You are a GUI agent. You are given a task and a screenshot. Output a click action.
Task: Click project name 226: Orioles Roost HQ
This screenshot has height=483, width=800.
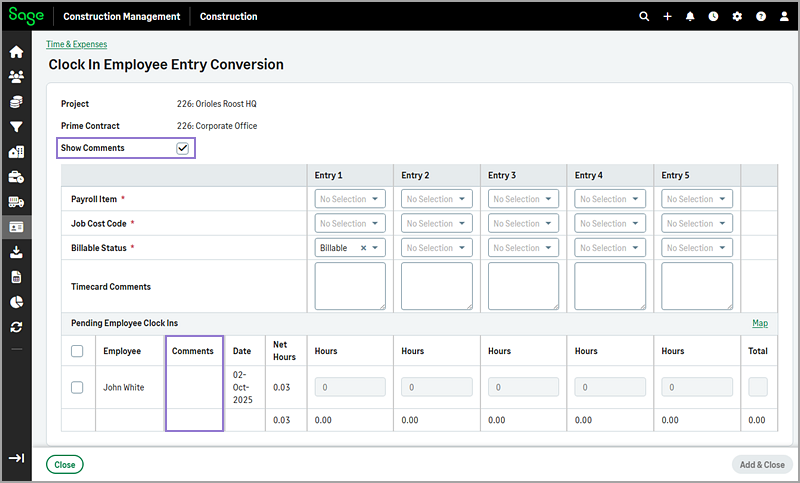click(x=217, y=104)
